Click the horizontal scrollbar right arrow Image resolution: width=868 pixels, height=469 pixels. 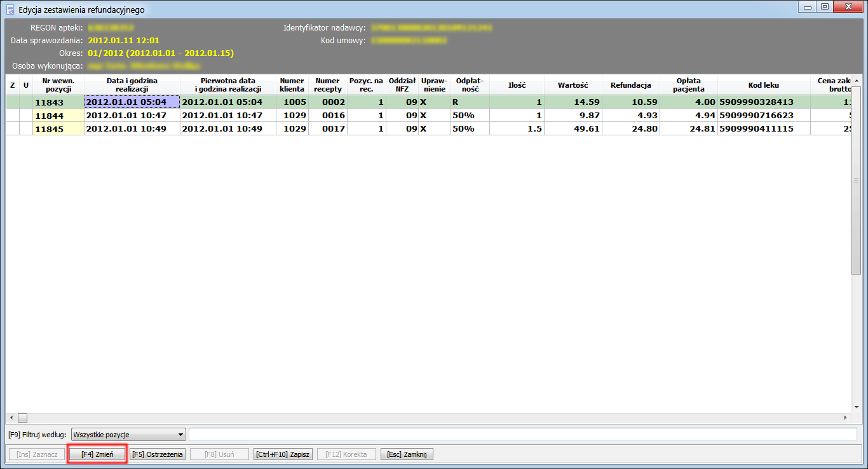coord(845,418)
